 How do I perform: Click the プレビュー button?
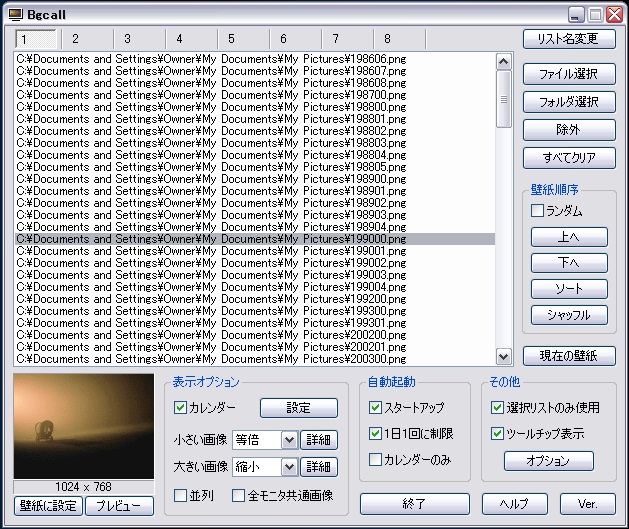click(119, 506)
